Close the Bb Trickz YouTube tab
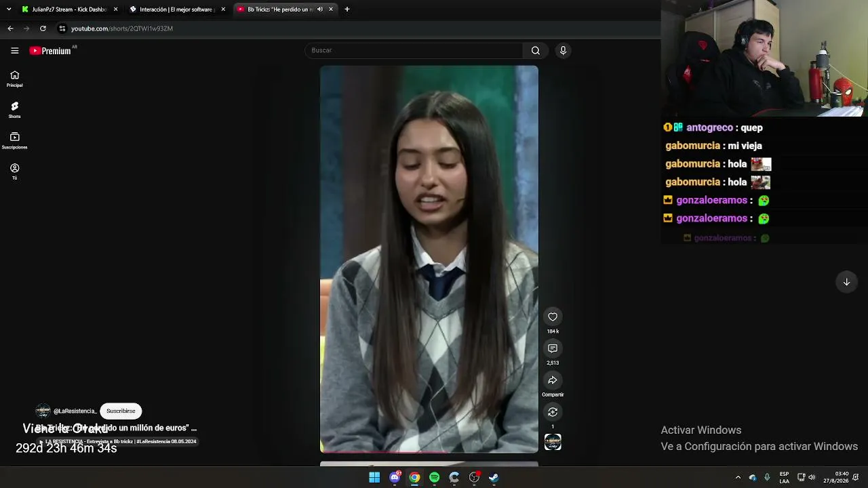The image size is (868, 488). 331,9
